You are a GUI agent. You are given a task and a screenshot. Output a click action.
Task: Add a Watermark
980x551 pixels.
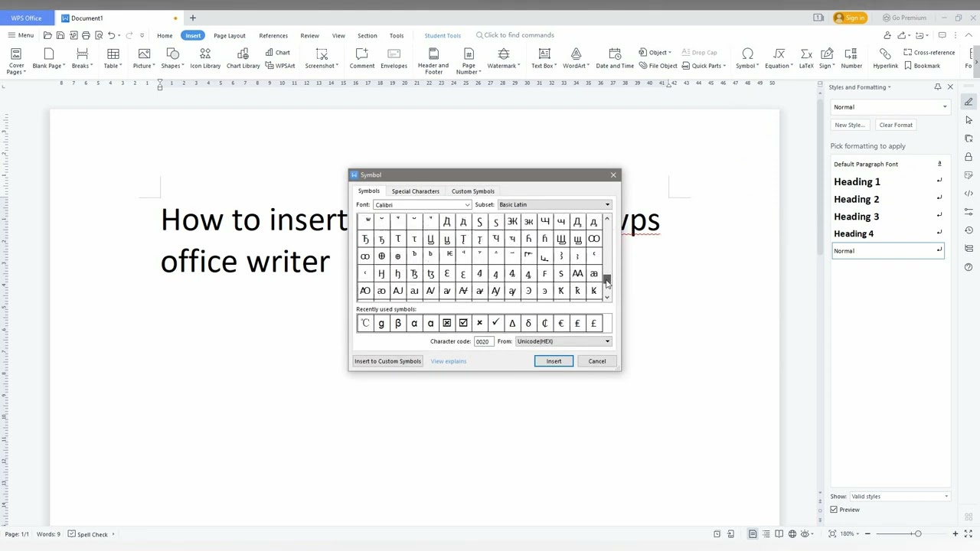[x=503, y=58]
